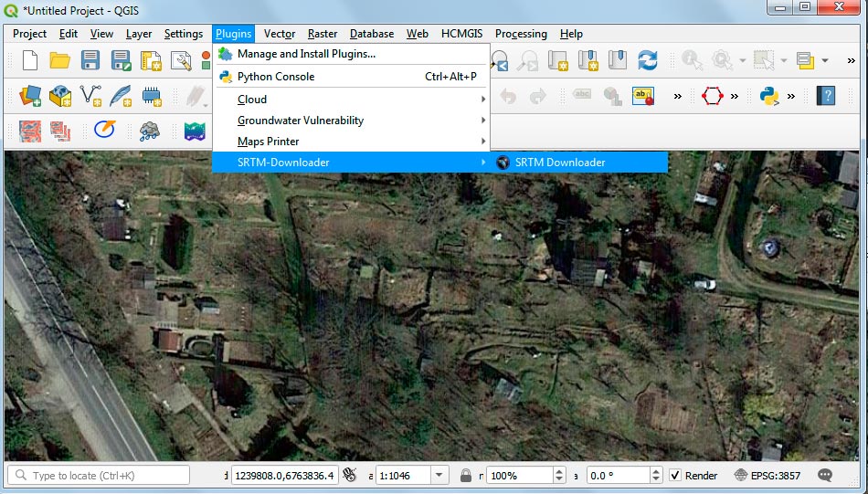Click the New Bookmark icon
Screen dimensions: 868x494
(x=587, y=60)
